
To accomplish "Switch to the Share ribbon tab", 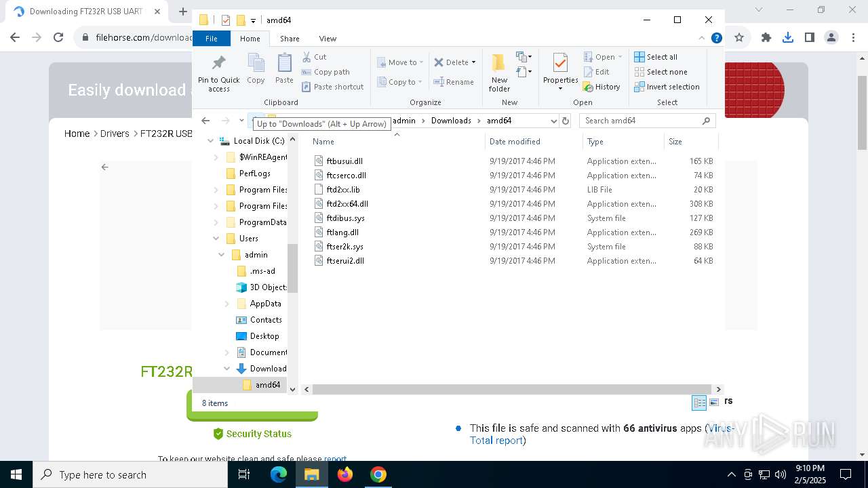I will click(290, 39).
